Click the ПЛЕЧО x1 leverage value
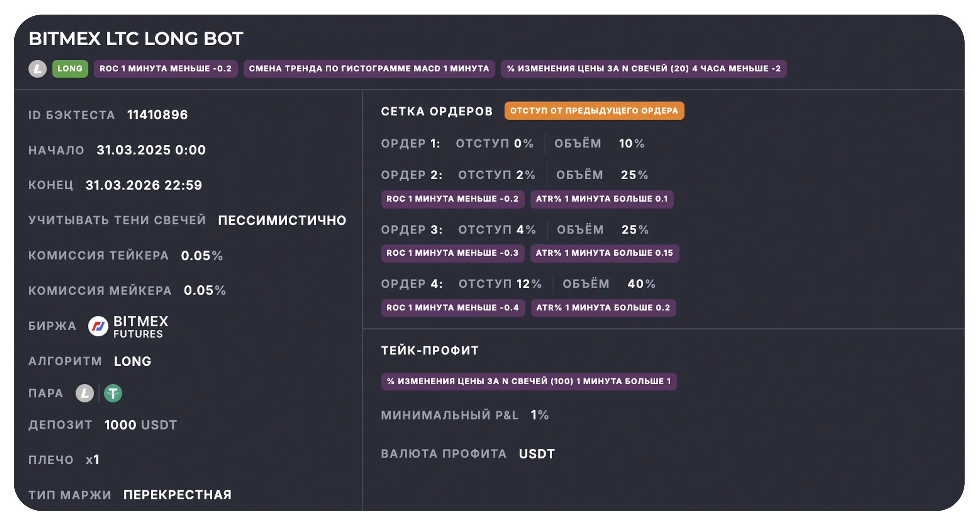 (x=93, y=459)
